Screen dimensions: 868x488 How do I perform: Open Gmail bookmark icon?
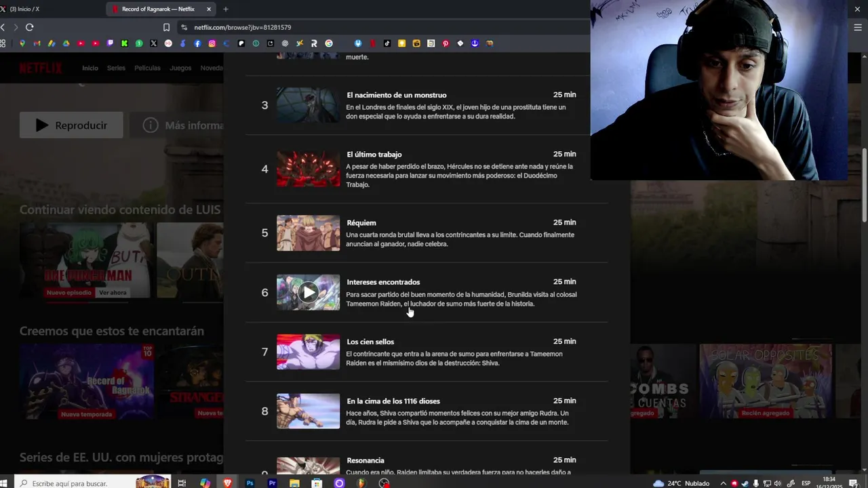[x=37, y=43]
